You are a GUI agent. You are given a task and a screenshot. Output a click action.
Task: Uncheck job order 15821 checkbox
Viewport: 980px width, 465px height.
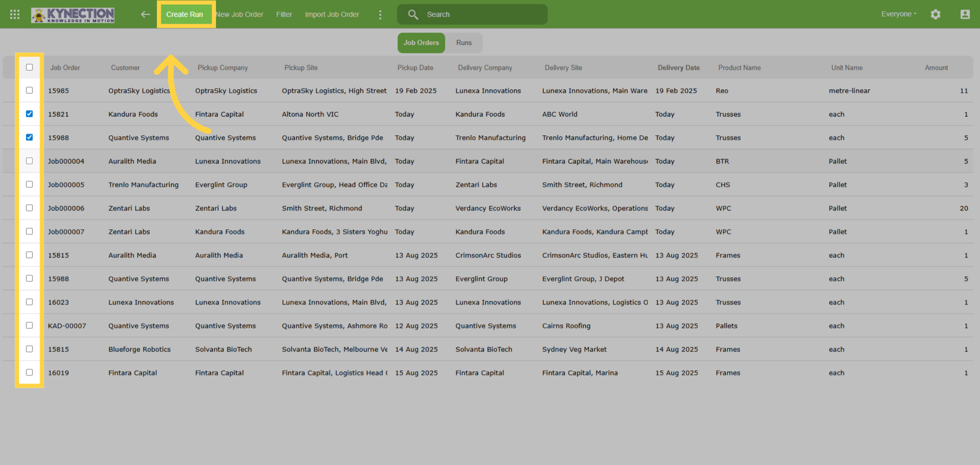tap(29, 114)
